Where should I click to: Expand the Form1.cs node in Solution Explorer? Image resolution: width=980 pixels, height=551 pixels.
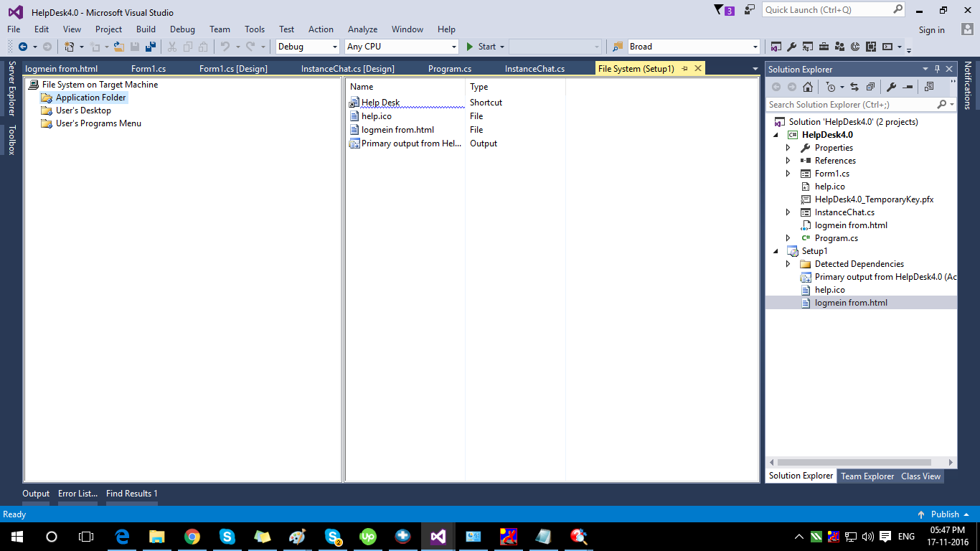788,174
